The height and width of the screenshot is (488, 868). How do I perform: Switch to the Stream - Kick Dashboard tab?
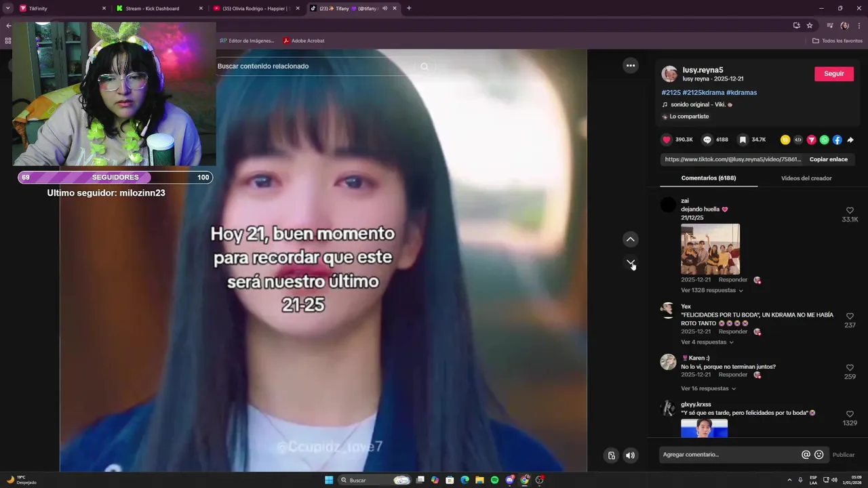click(x=159, y=8)
